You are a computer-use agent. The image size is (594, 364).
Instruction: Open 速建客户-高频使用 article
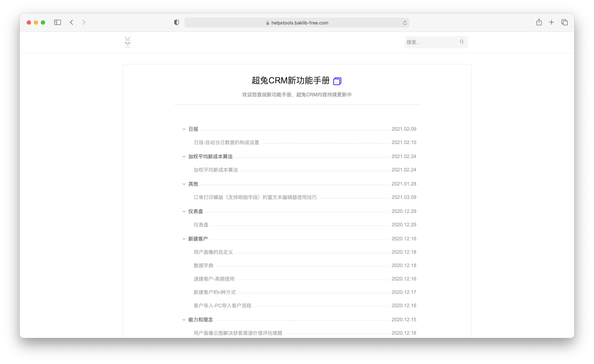[x=214, y=279]
